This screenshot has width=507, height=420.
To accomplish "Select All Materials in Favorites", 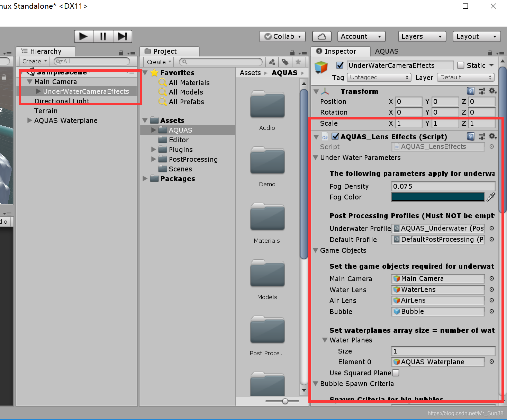I will 189,83.
